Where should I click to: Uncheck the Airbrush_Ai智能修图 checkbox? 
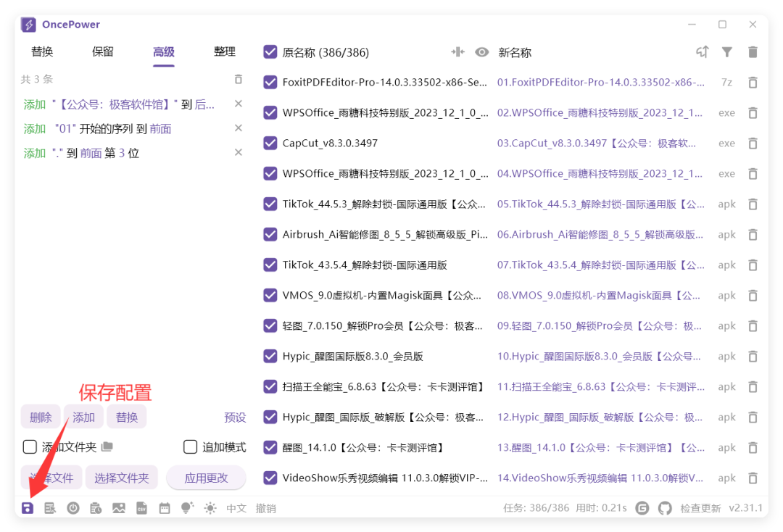coord(270,235)
